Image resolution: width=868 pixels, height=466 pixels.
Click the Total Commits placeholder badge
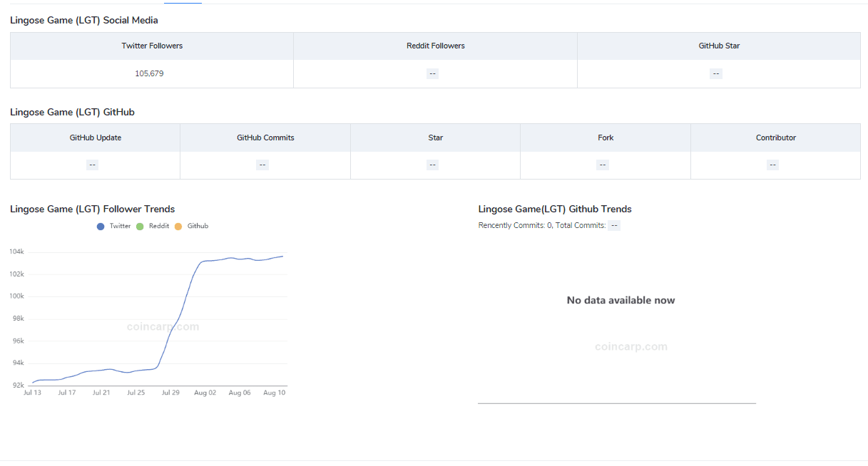[x=614, y=226]
